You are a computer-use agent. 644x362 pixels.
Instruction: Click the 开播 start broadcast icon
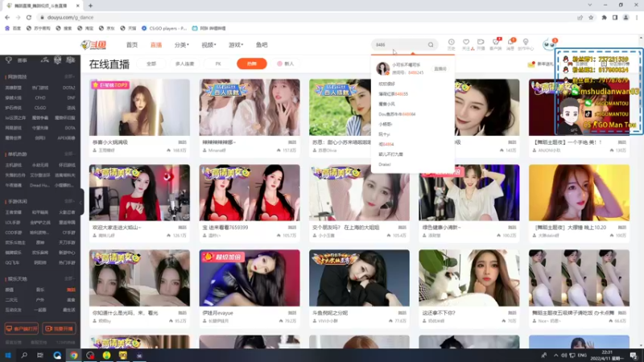coord(481,44)
